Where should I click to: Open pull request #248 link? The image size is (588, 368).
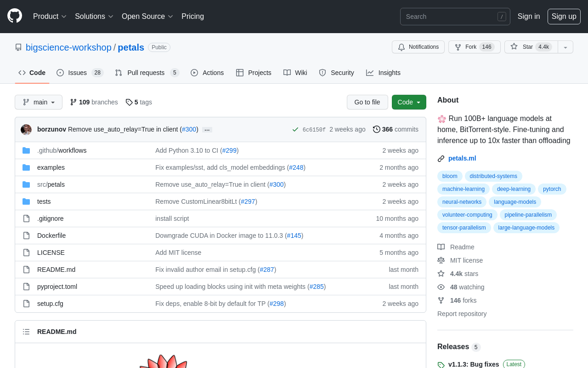point(296,167)
